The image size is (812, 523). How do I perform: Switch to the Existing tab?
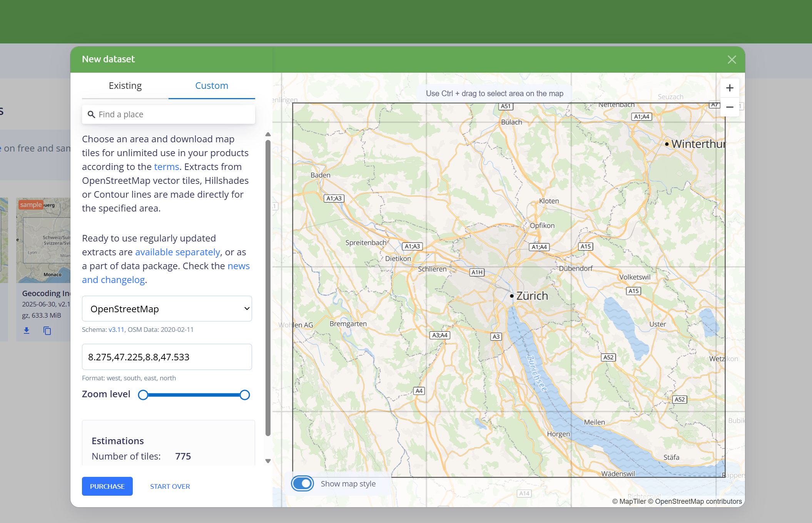click(125, 86)
